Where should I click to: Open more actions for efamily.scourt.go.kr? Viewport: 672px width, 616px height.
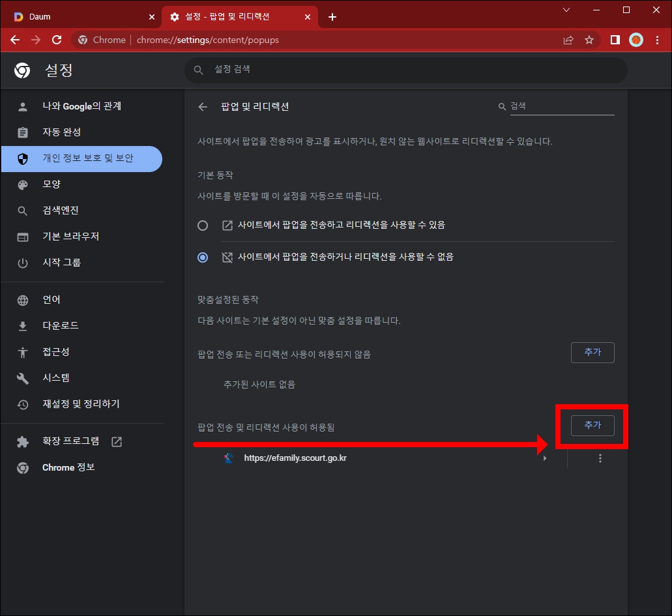(x=600, y=458)
